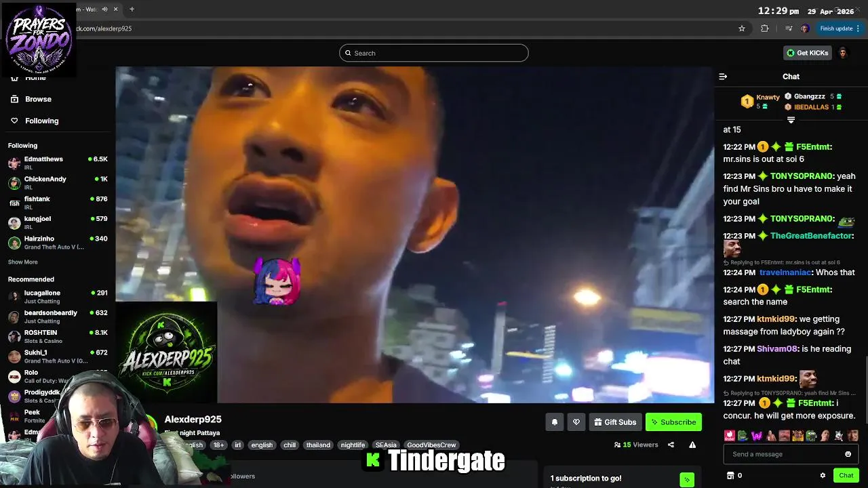The image size is (868, 488).
Task: Open the Edmatthews channel in Following
Action: click(58, 163)
